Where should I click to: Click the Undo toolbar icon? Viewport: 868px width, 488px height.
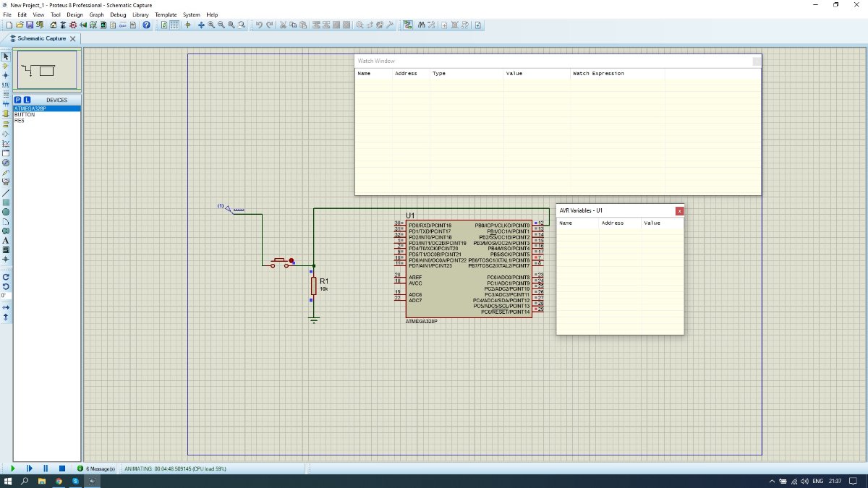click(259, 25)
